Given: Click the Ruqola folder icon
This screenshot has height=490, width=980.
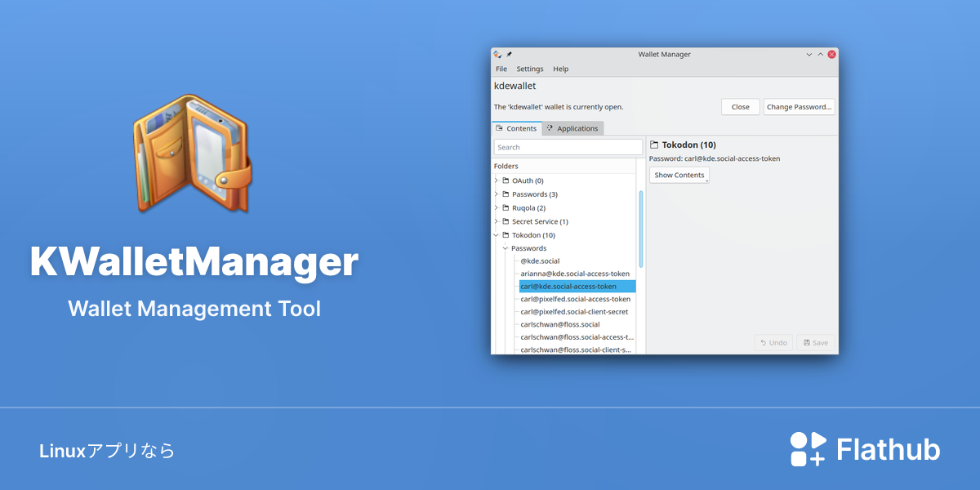Looking at the screenshot, I should click(x=506, y=207).
